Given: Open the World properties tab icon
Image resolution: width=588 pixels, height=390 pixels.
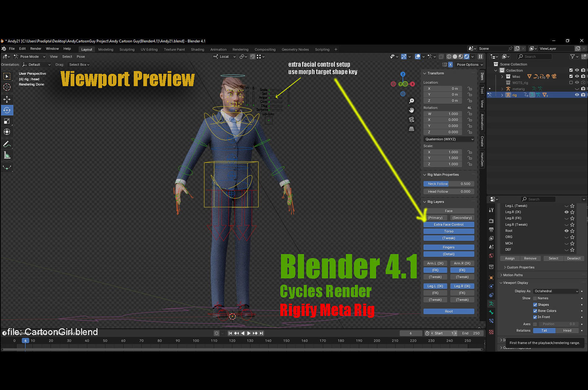Looking at the screenshot, I should point(491,256).
